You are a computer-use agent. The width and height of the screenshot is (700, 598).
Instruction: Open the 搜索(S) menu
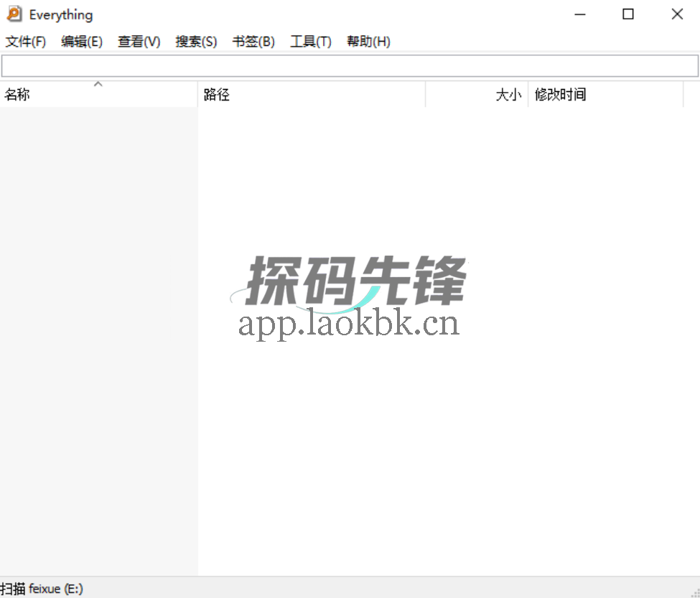point(196,42)
